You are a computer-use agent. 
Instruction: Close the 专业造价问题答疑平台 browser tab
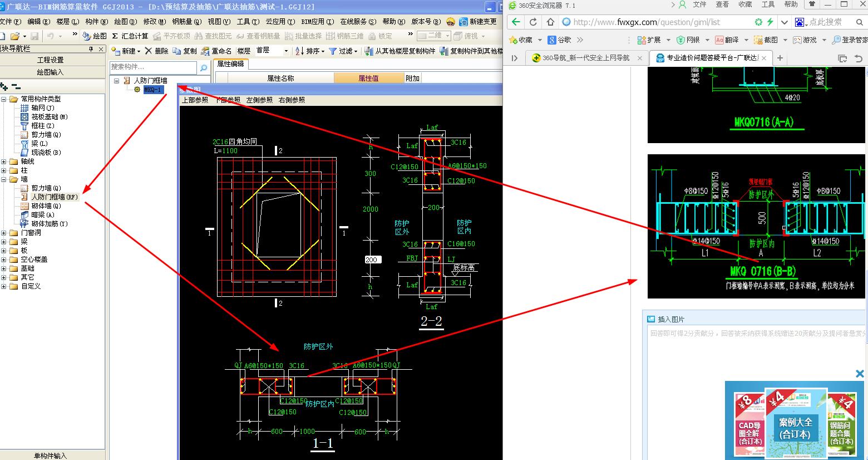[765, 58]
